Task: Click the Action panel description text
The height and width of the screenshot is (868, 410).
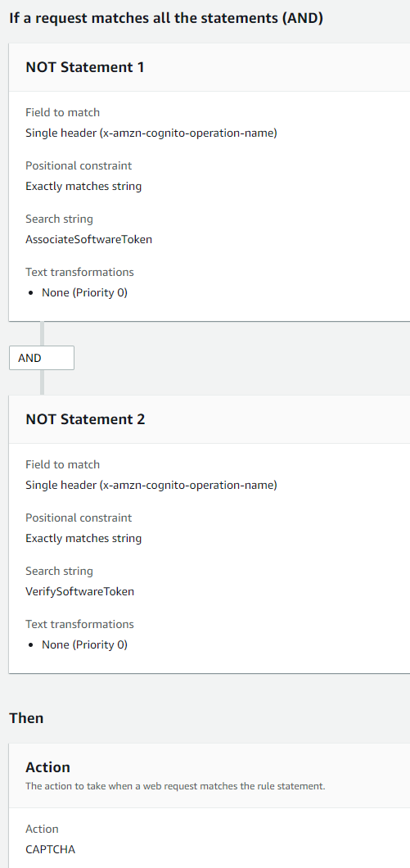Action: [x=175, y=786]
